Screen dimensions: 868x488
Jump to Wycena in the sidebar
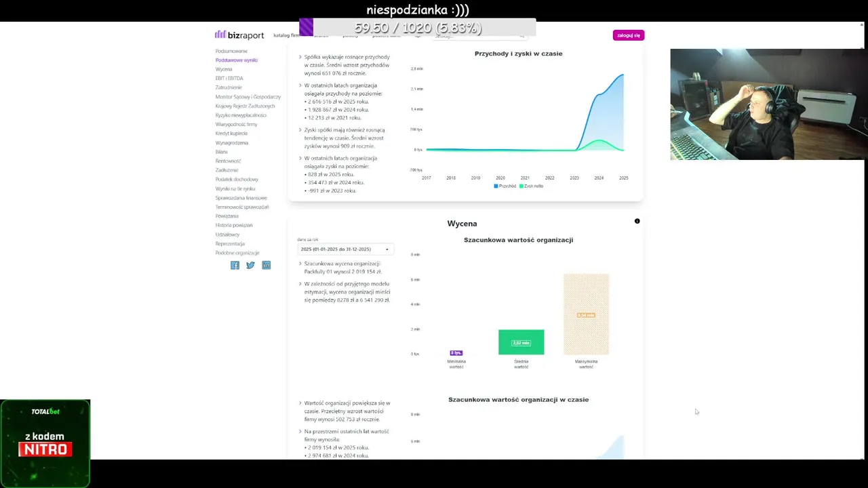click(x=224, y=69)
